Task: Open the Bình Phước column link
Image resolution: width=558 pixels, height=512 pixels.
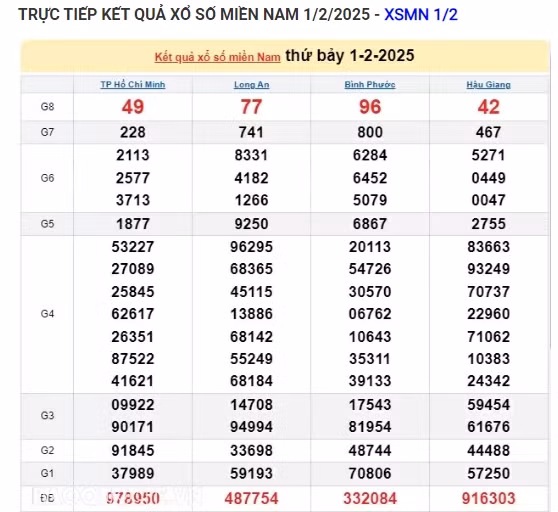Action: click(x=370, y=85)
